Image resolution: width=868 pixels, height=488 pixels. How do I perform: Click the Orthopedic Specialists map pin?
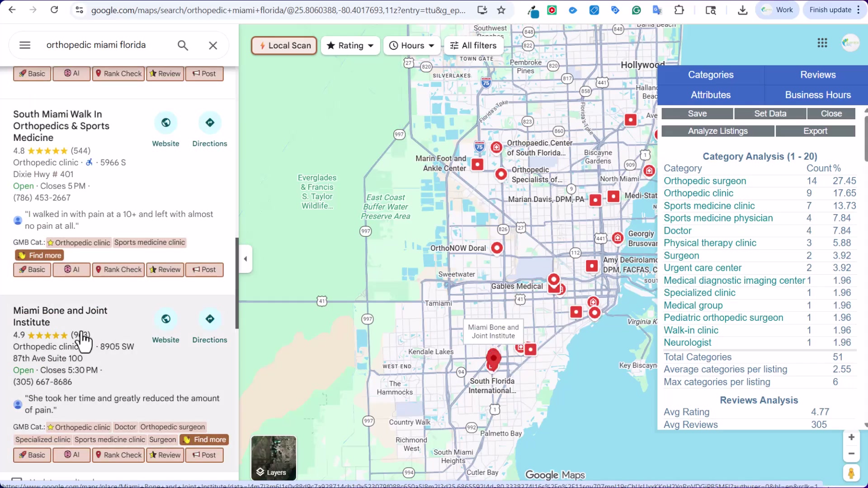point(501,174)
